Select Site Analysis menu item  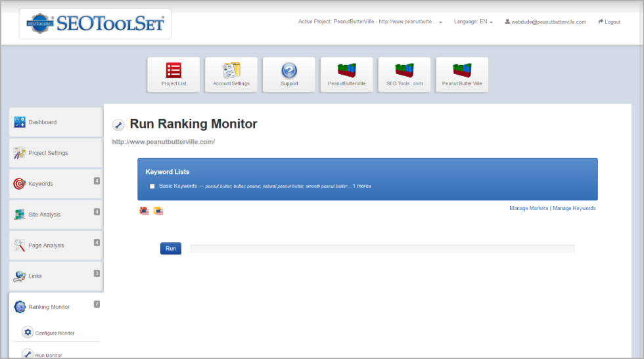pos(56,214)
